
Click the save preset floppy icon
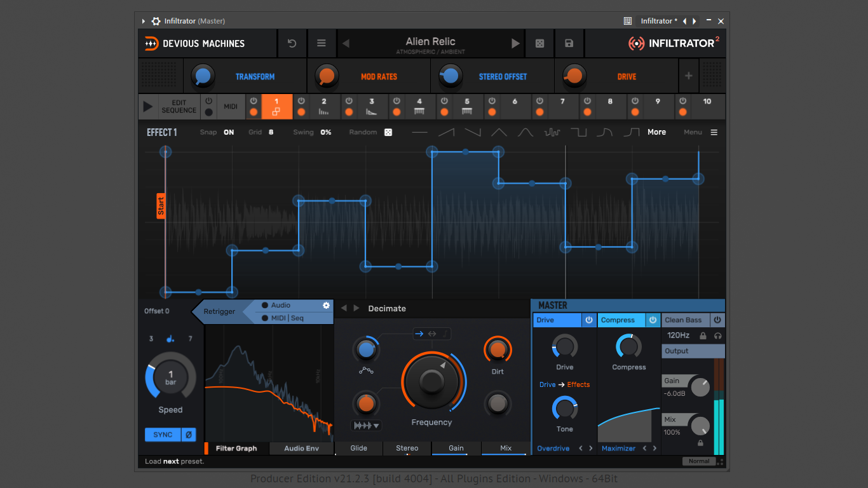[569, 43]
